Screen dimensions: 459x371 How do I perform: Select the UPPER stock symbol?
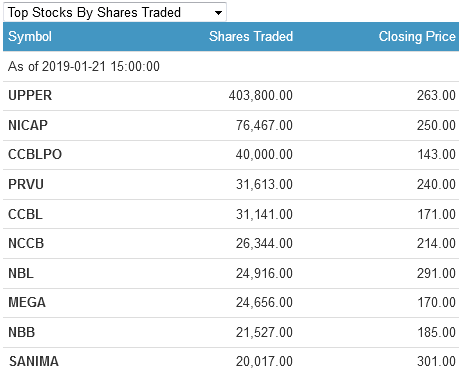click(30, 96)
